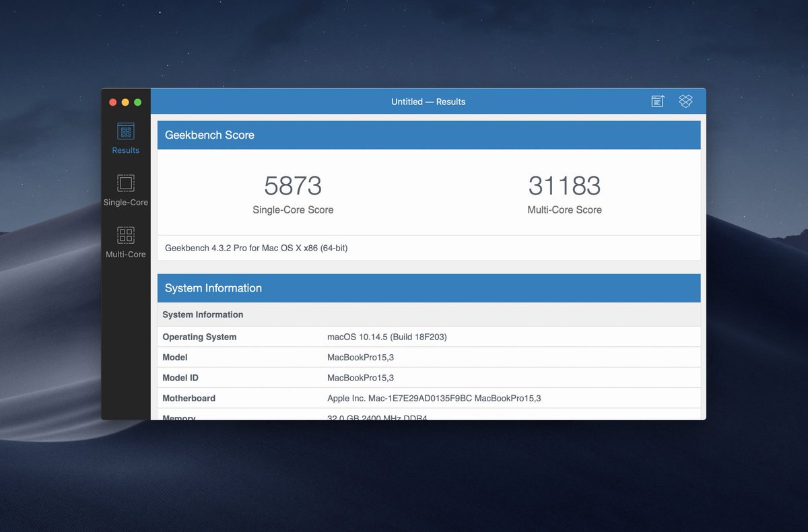Click the yellow minimize window button

tap(125, 102)
